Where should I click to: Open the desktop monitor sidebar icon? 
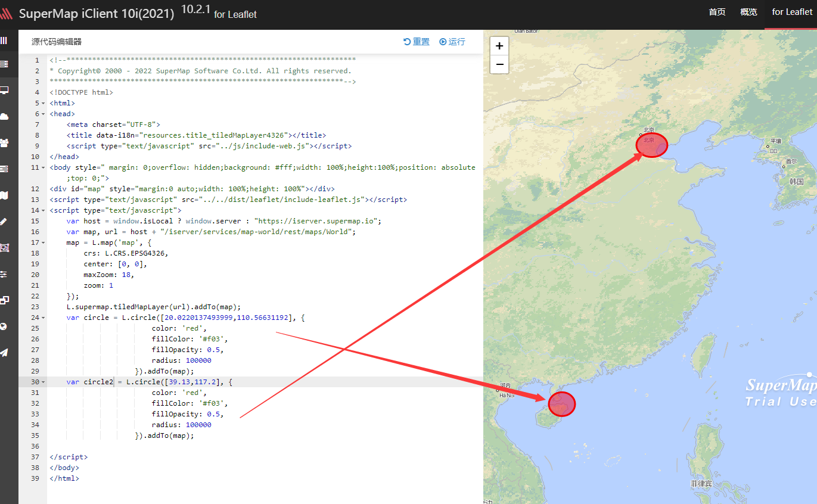(4, 90)
